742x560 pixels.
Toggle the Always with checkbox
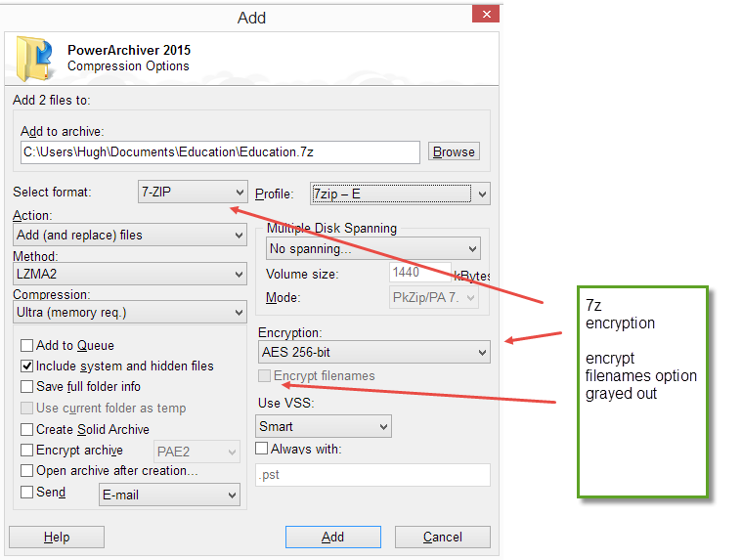[262, 448]
